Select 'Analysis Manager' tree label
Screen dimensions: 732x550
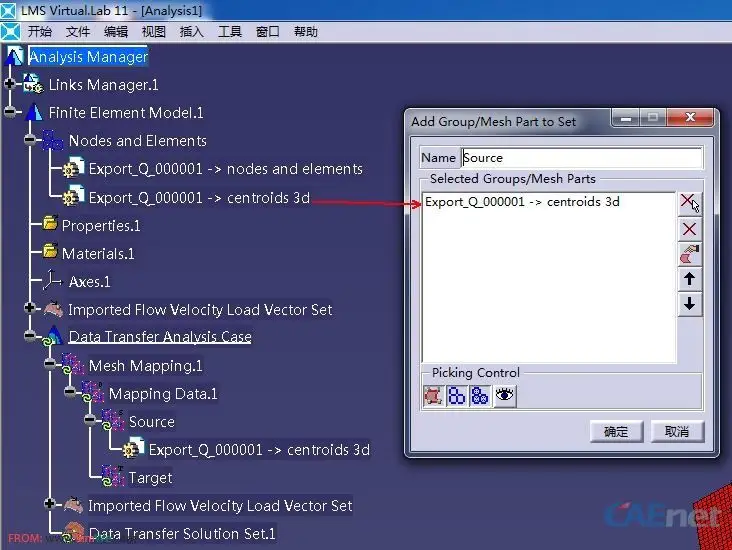pos(88,56)
